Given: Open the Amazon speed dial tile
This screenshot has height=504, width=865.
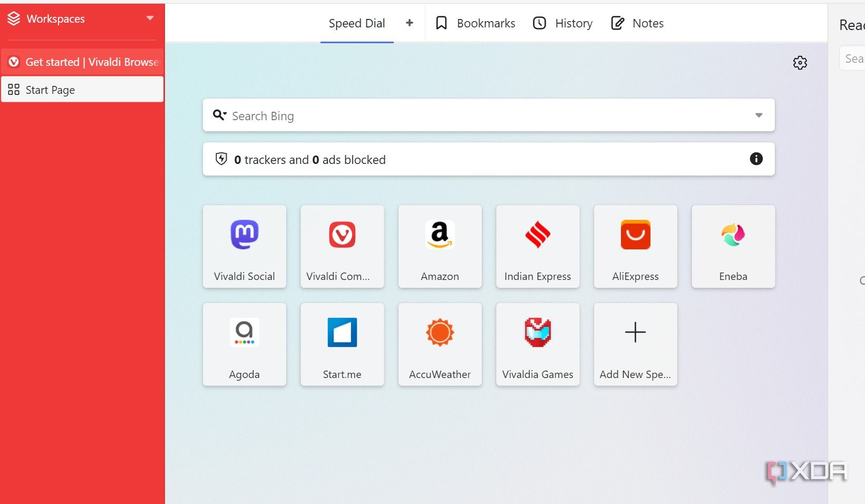Looking at the screenshot, I should pyautogui.click(x=440, y=246).
